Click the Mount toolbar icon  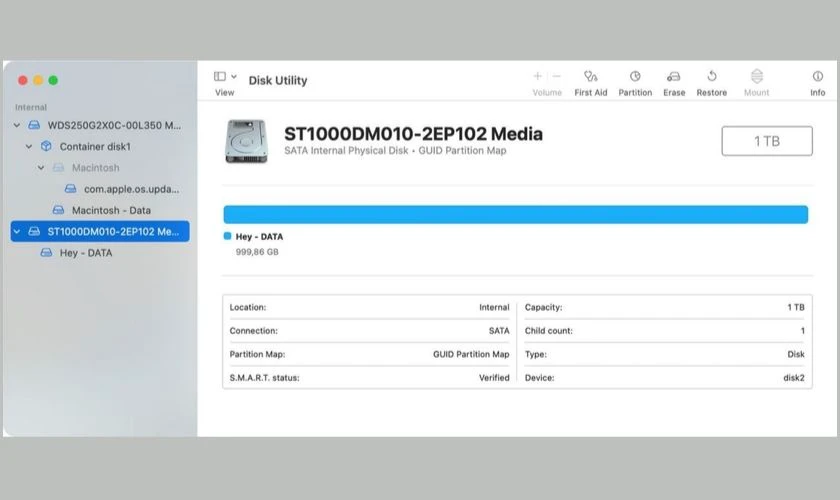(756, 76)
